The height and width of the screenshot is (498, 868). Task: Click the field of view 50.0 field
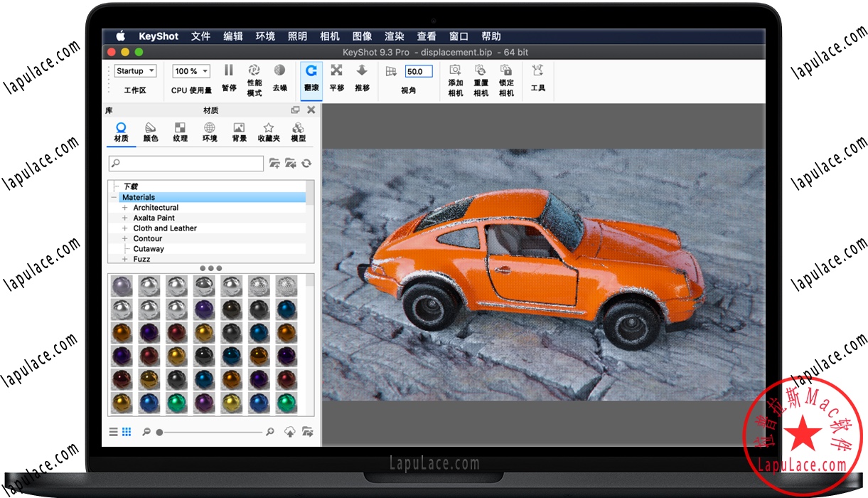click(x=419, y=71)
